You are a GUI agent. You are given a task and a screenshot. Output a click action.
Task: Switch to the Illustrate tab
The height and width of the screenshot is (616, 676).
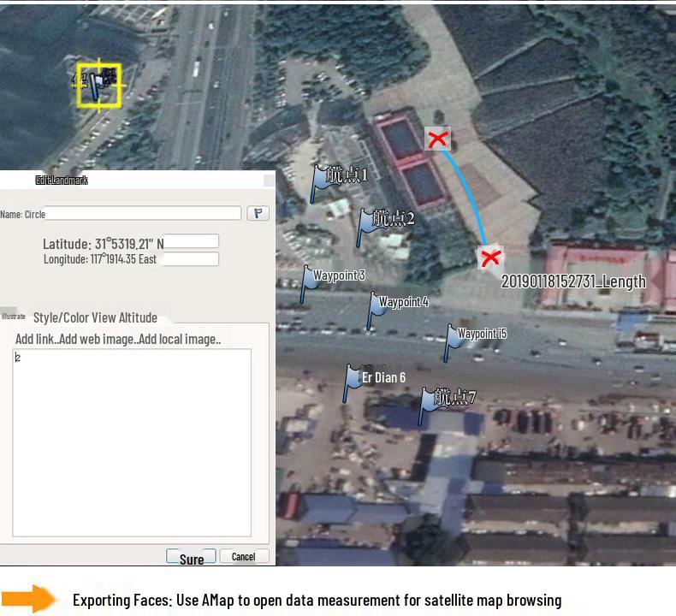(13, 317)
